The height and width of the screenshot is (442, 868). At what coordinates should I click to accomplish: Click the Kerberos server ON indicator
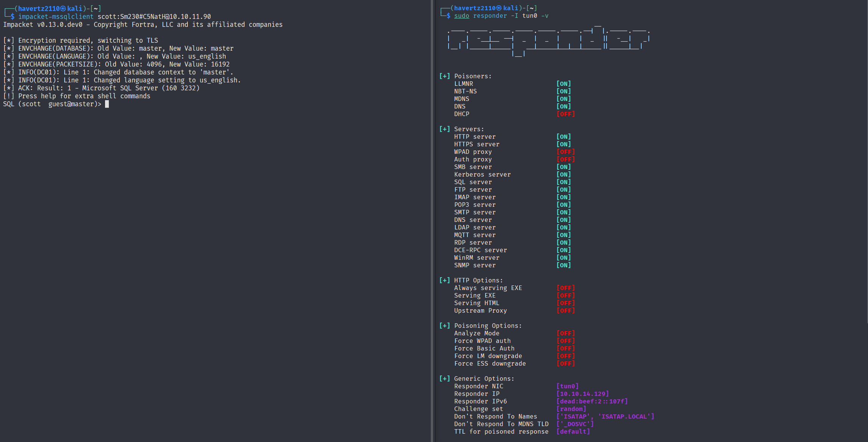coord(563,175)
